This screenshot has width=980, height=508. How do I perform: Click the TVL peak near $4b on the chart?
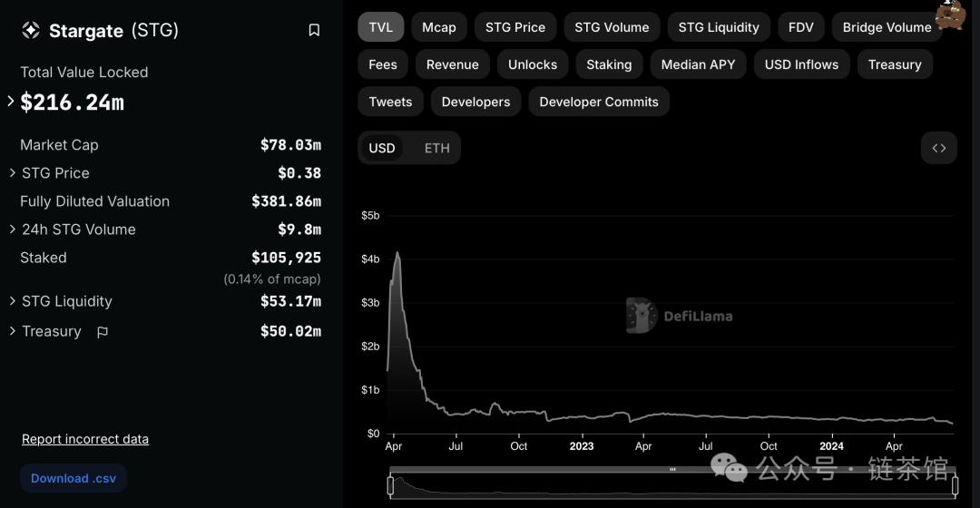point(397,254)
